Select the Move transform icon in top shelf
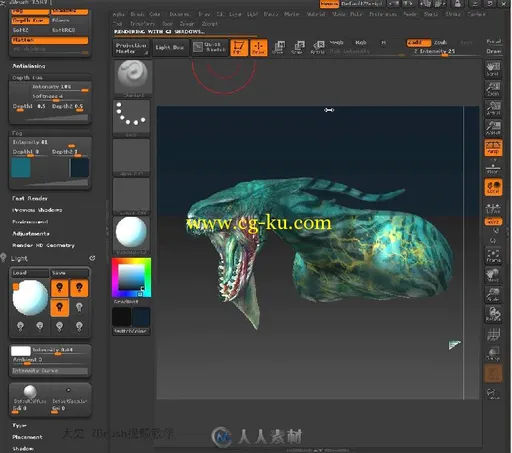This screenshot has height=453, width=512. (278, 47)
